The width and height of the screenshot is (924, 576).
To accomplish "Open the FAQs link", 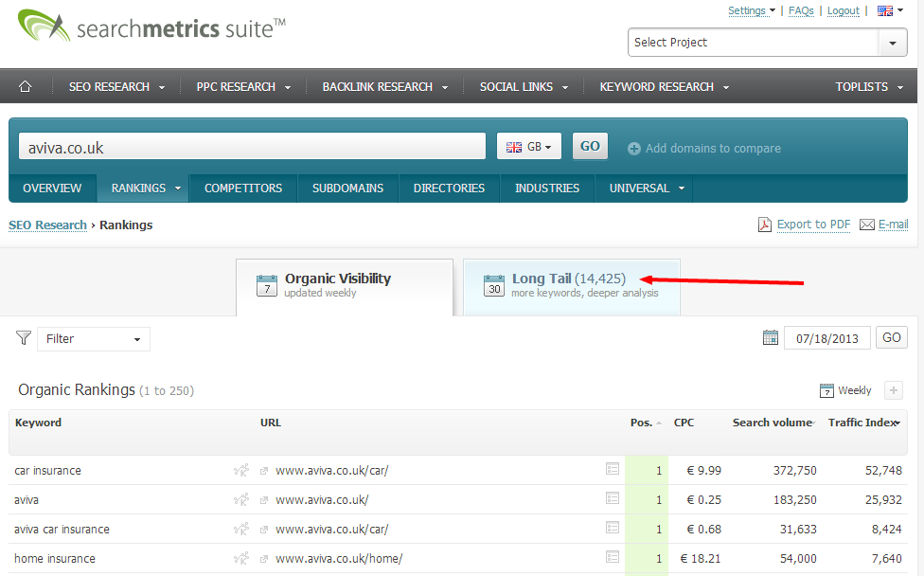I will [x=801, y=10].
